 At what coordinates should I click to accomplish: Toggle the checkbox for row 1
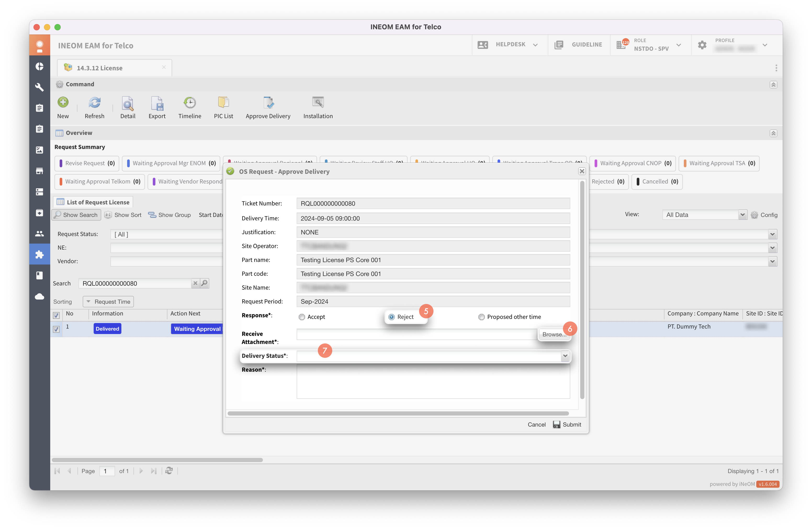pyautogui.click(x=56, y=329)
